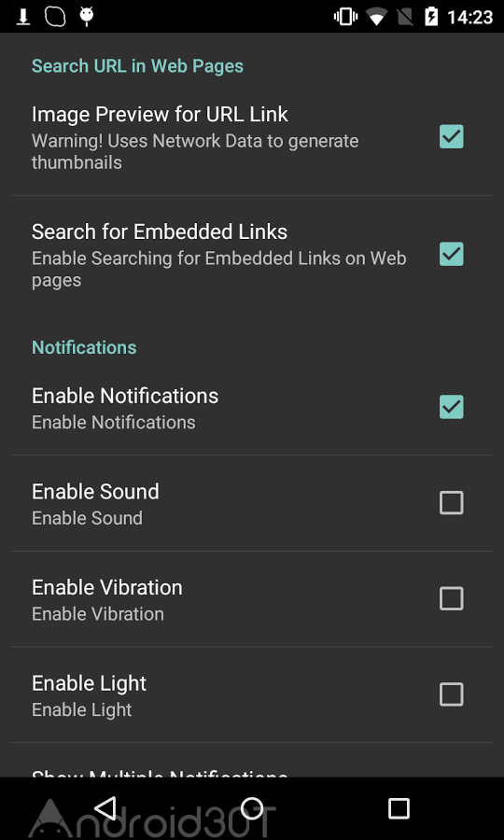Select the Enable Vibration setting row title
The height and width of the screenshot is (840, 504).
[x=107, y=587]
